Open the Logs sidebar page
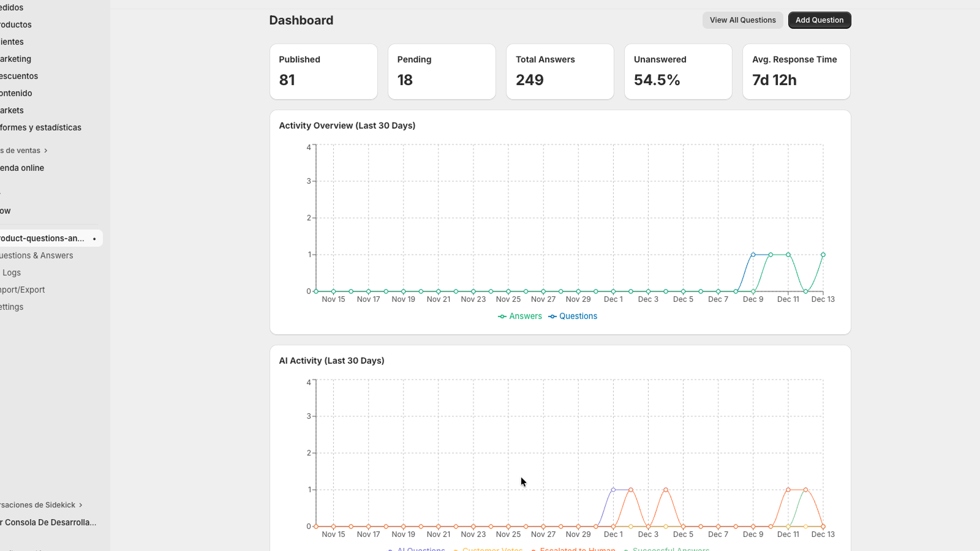 point(12,273)
